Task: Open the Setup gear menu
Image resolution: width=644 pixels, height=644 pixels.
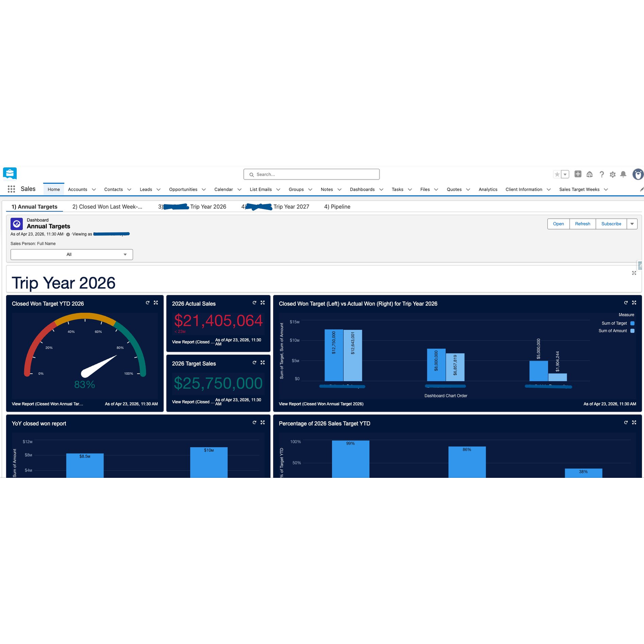Action: [613, 174]
